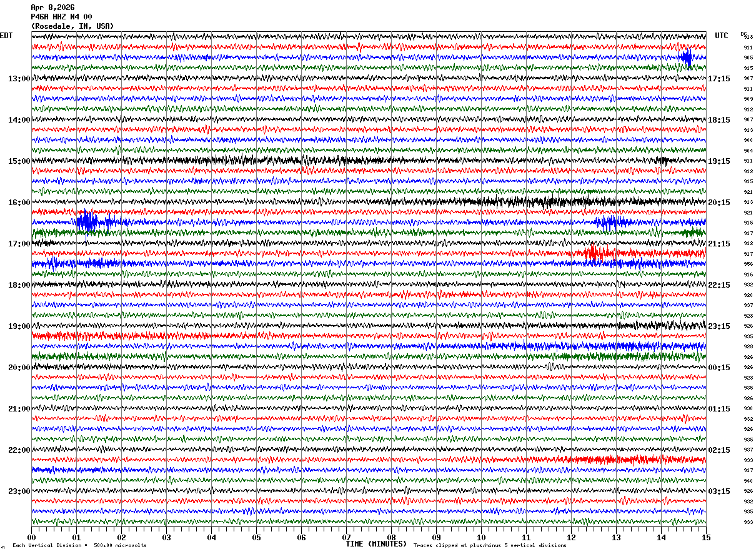
Task: Click the UTC timezone label
Action: point(722,36)
